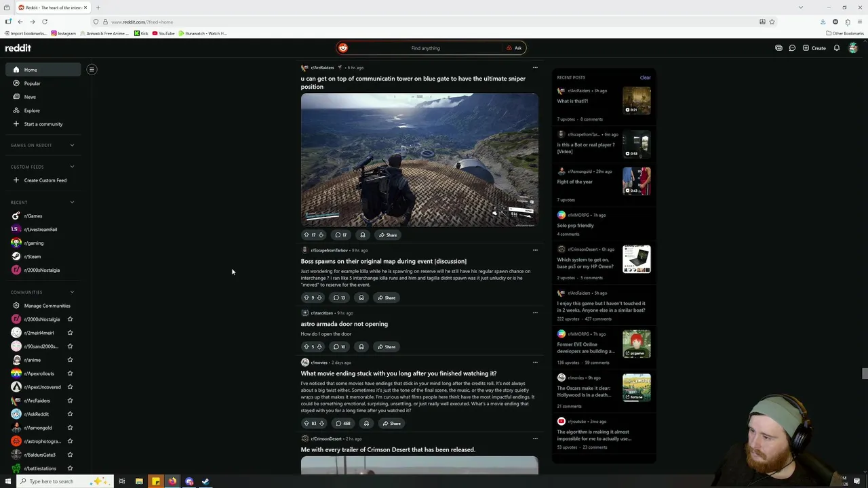
Task: Play the communication tower video thumbnail
Action: point(420,160)
